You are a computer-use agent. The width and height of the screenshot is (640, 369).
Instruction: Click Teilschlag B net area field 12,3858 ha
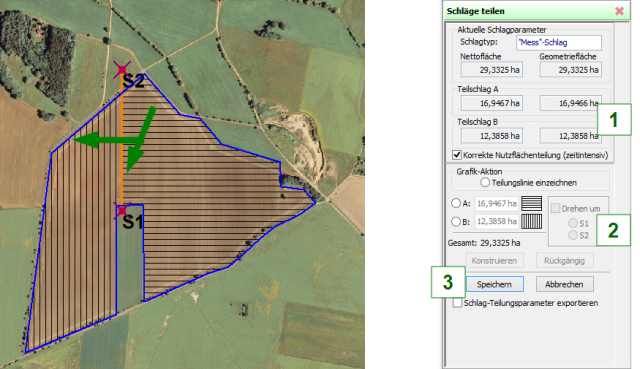tap(492, 136)
